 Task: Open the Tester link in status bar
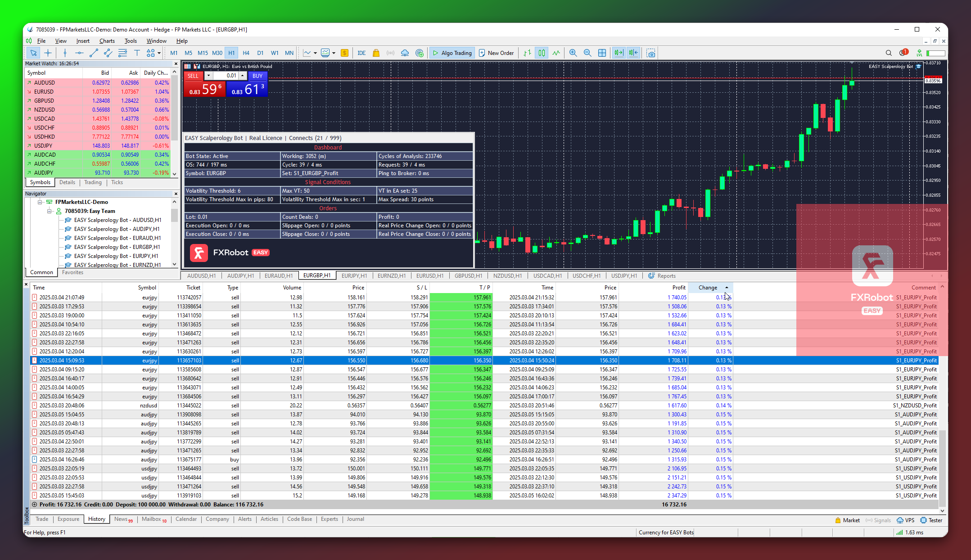pyautogui.click(x=931, y=520)
